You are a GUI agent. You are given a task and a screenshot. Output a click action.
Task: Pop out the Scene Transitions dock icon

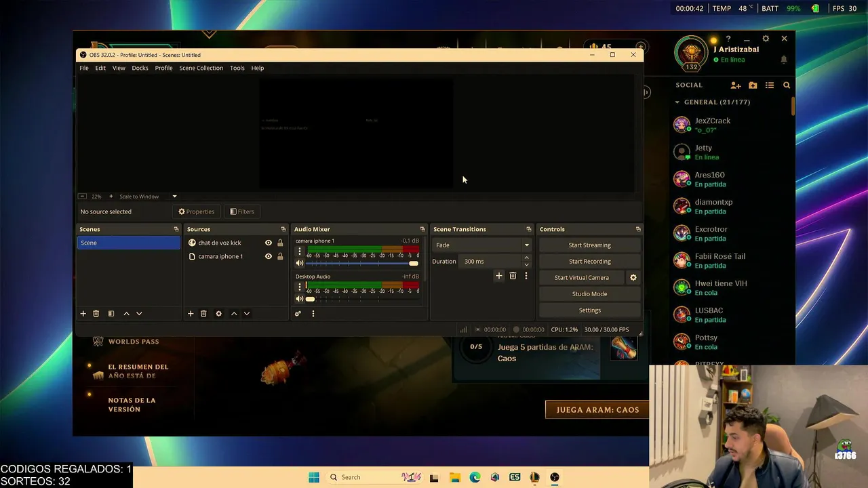[x=529, y=229]
